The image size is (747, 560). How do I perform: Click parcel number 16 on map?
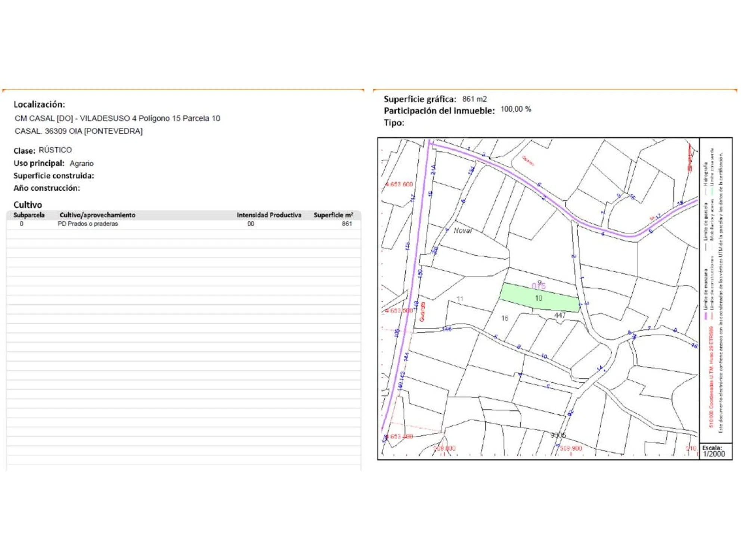pyautogui.click(x=505, y=318)
